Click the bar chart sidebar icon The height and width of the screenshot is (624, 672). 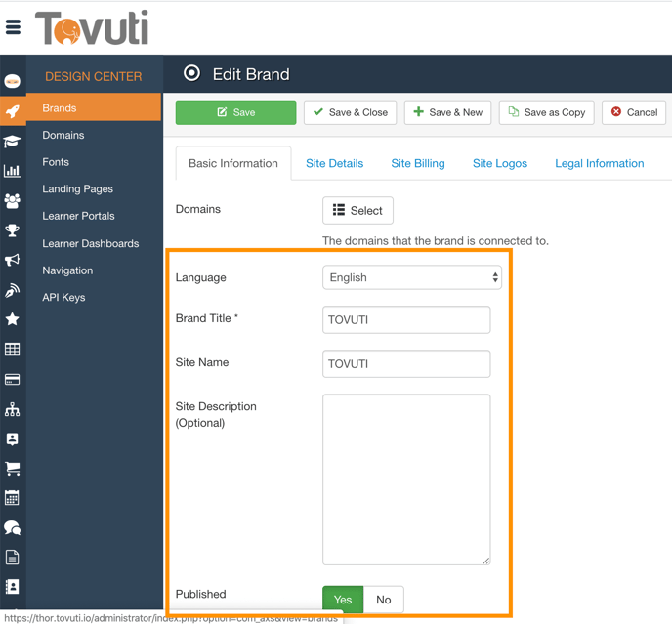click(x=13, y=171)
